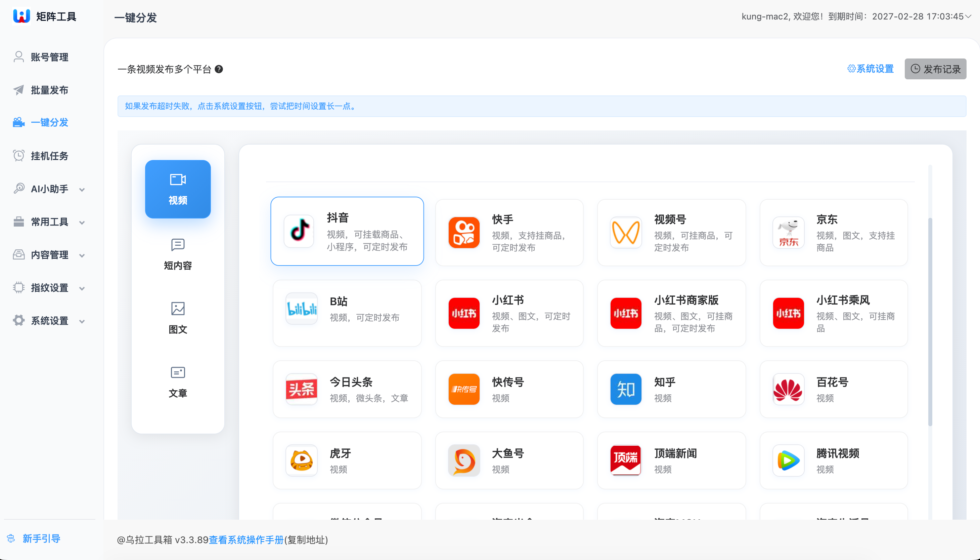Open 查看系统操作手册 link
This screenshot has width=980, height=560.
coord(246,539)
